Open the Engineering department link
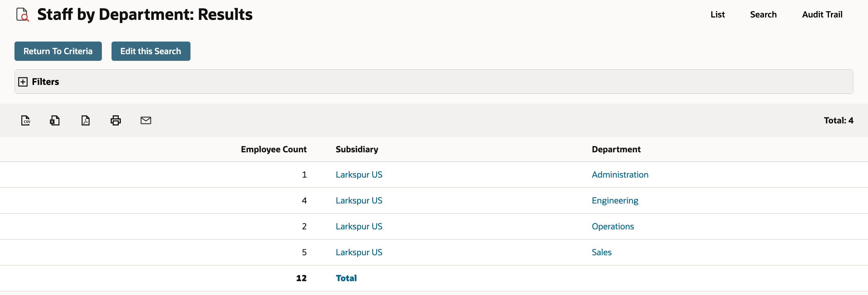Image resolution: width=868 pixels, height=295 pixels. click(x=615, y=200)
